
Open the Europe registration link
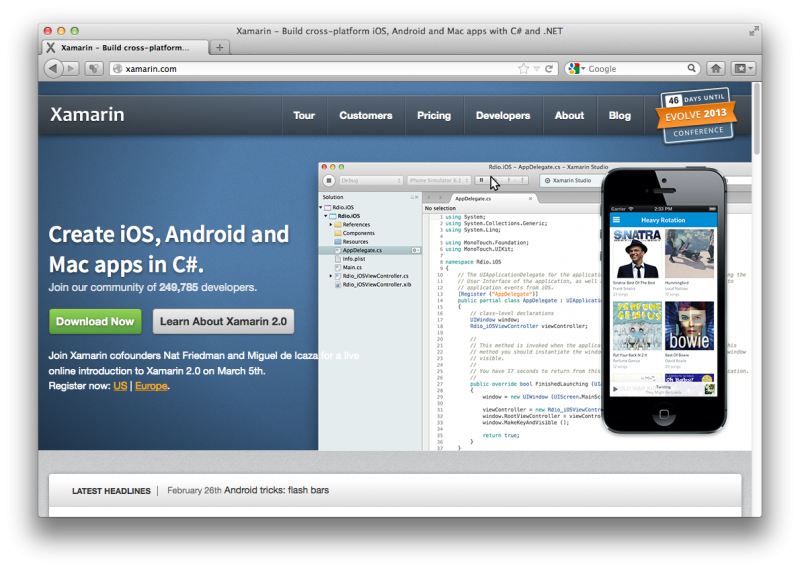151,386
